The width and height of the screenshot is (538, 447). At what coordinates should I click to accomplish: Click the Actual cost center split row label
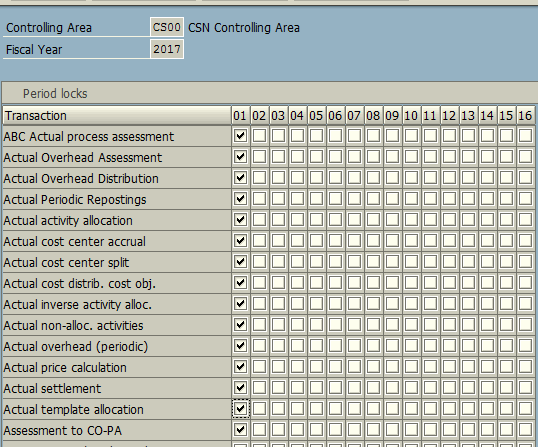[x=66, y=263]
